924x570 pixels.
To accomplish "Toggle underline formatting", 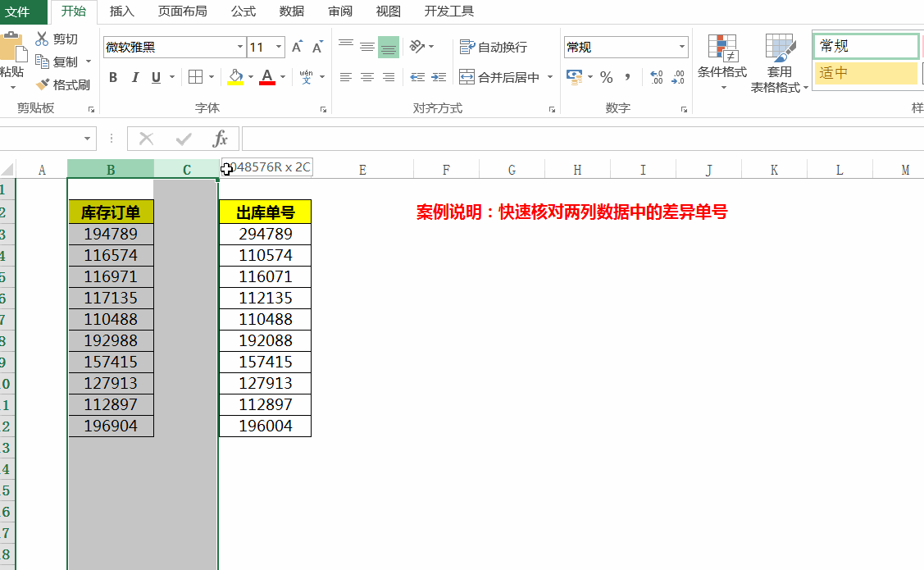I will 156,77.
